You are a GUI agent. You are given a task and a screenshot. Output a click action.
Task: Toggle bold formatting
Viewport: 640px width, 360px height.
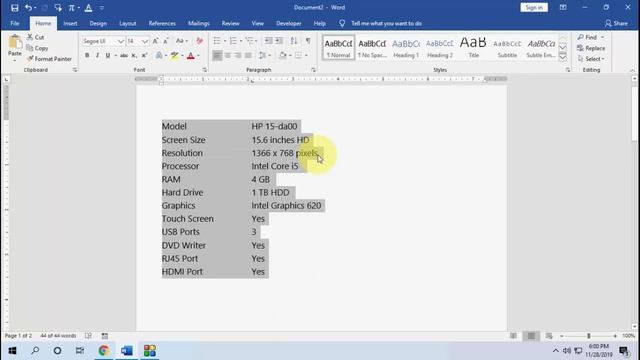point(87,56)
